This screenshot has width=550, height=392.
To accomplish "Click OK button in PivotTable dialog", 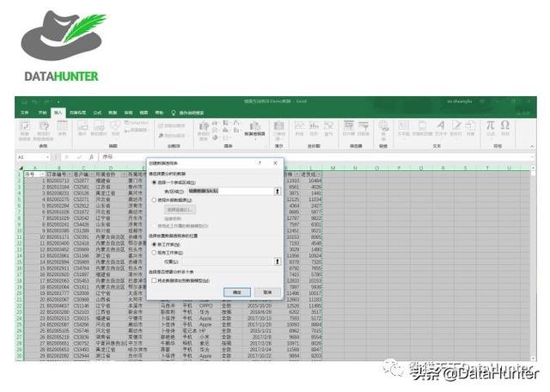I will click(x=237, y=292).
